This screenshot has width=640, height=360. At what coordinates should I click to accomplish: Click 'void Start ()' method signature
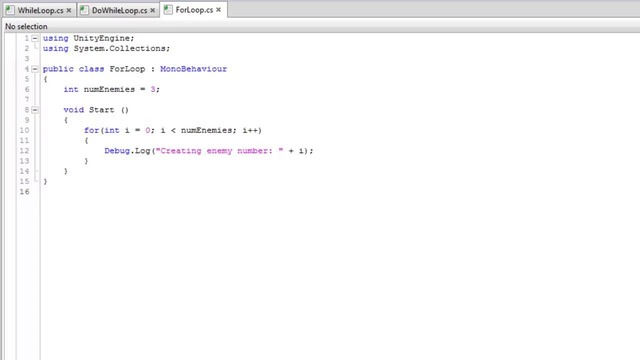tap(96, 110)
